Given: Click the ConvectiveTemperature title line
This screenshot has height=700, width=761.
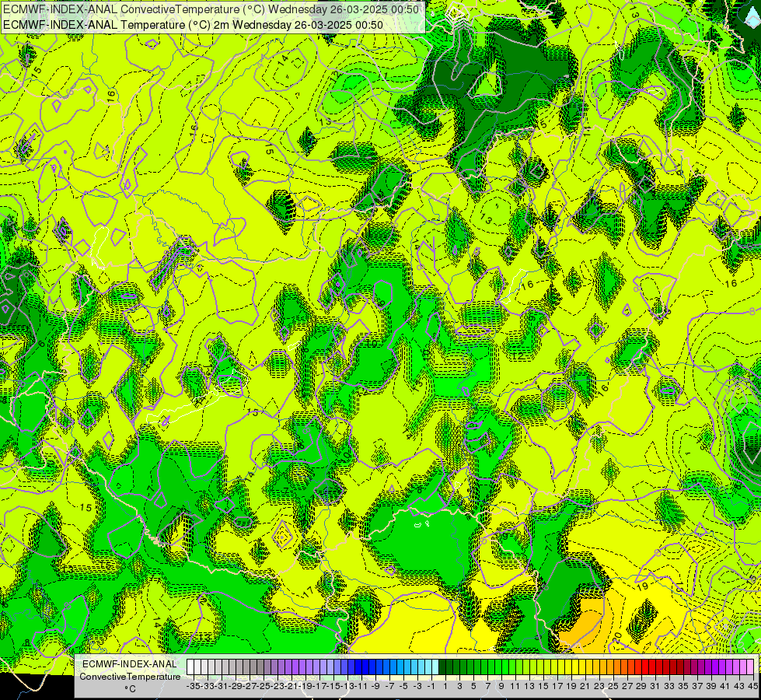Looking at the screenshot, I should point(211,9).
